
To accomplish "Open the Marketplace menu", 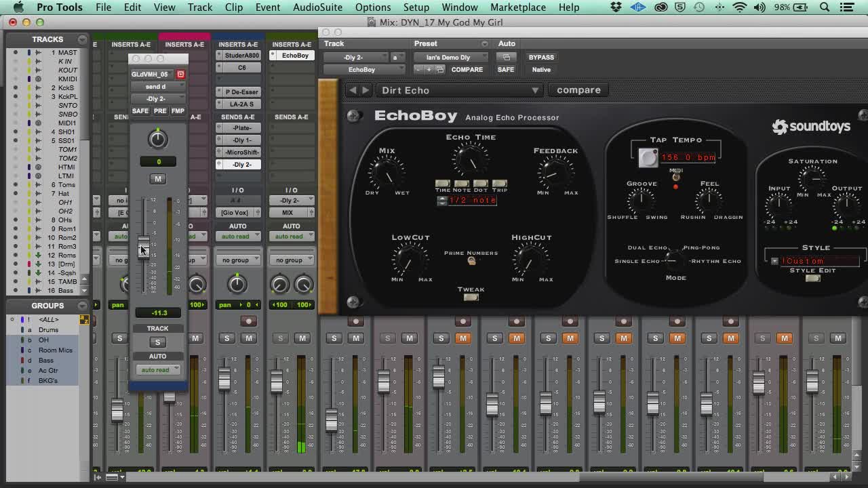I will coord(517,7).
